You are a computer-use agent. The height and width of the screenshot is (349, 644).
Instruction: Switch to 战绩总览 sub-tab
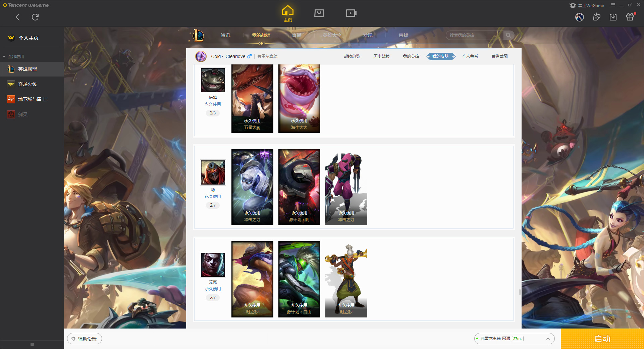click(352, 56)
